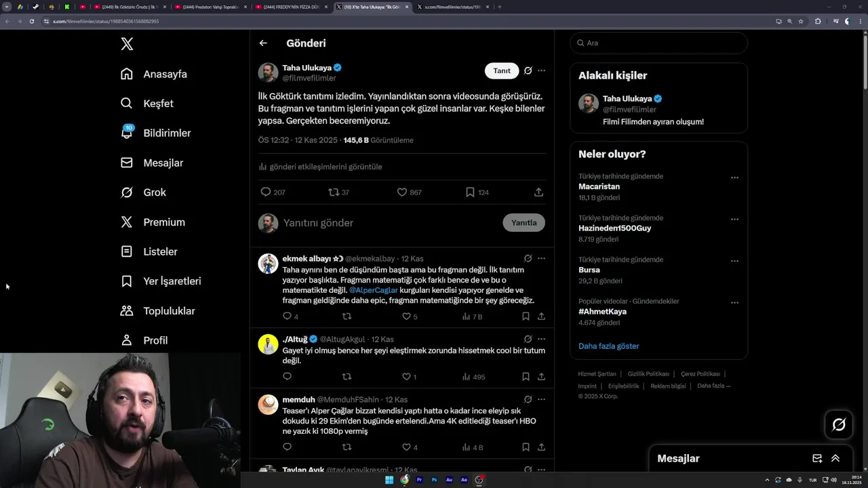
Task: Click repost icon with 37 reposts
Action: (333, 192)
